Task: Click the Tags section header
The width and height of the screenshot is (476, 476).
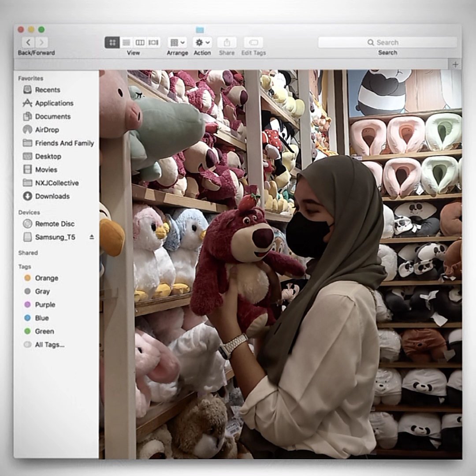Action: click(x=25, y=267)
